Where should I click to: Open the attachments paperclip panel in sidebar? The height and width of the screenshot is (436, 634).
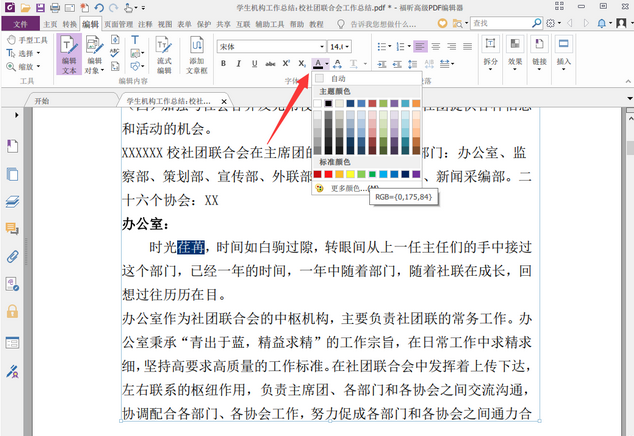(x=13, y=256)
